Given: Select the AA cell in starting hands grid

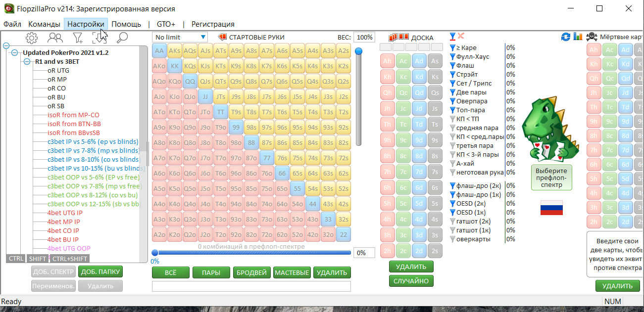Looking at the screenshot, I should coord(159,50).
